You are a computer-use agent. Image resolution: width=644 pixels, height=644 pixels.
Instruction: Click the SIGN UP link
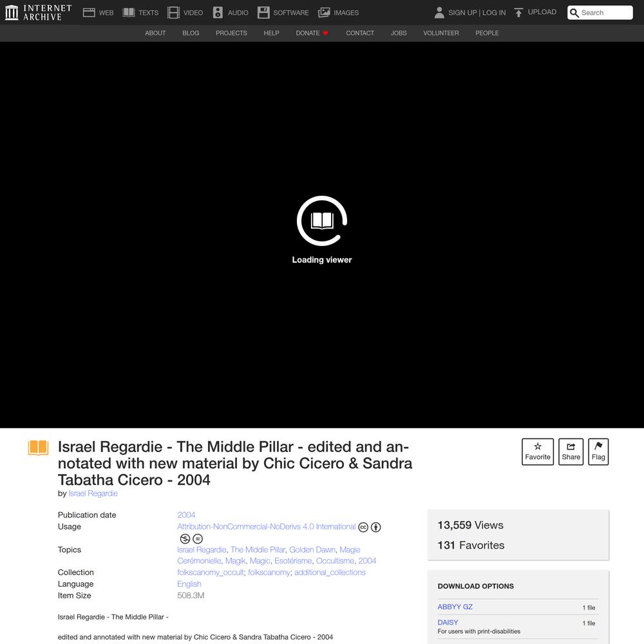pos(462,13)
